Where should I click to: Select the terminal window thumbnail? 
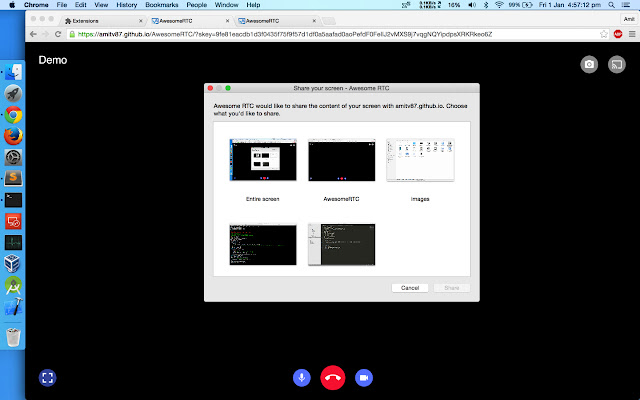pos(263,244)
